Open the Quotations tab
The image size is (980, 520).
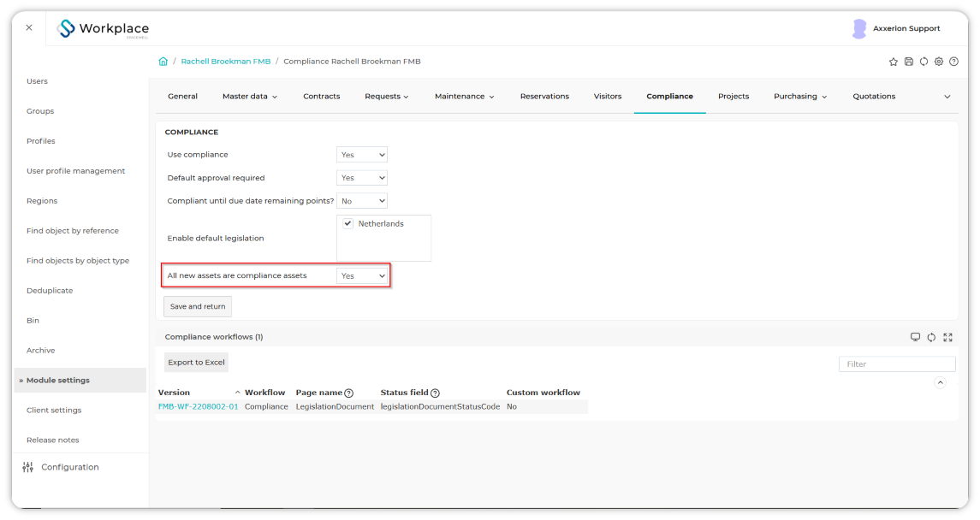pos(874,96)
